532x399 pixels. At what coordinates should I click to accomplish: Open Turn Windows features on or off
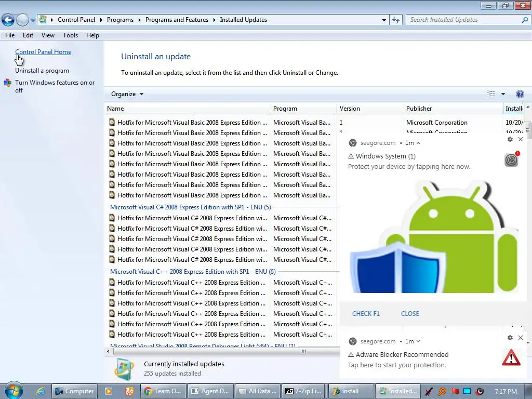(x=55, y=86)
